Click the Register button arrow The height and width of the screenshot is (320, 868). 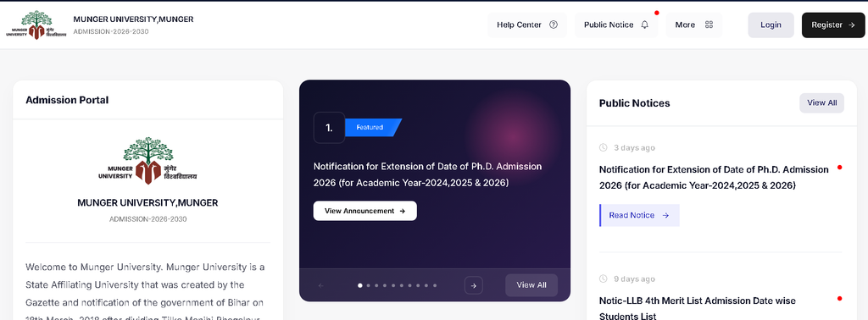[851, 25]
